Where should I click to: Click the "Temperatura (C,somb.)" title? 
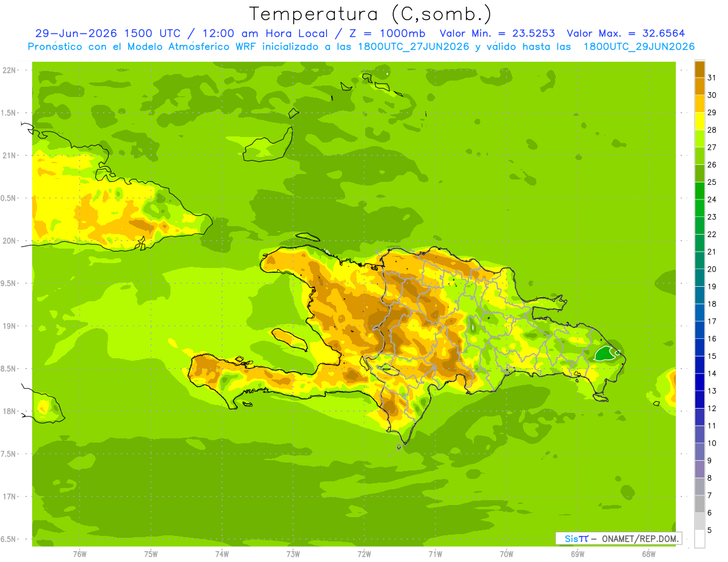click(370, 13)
